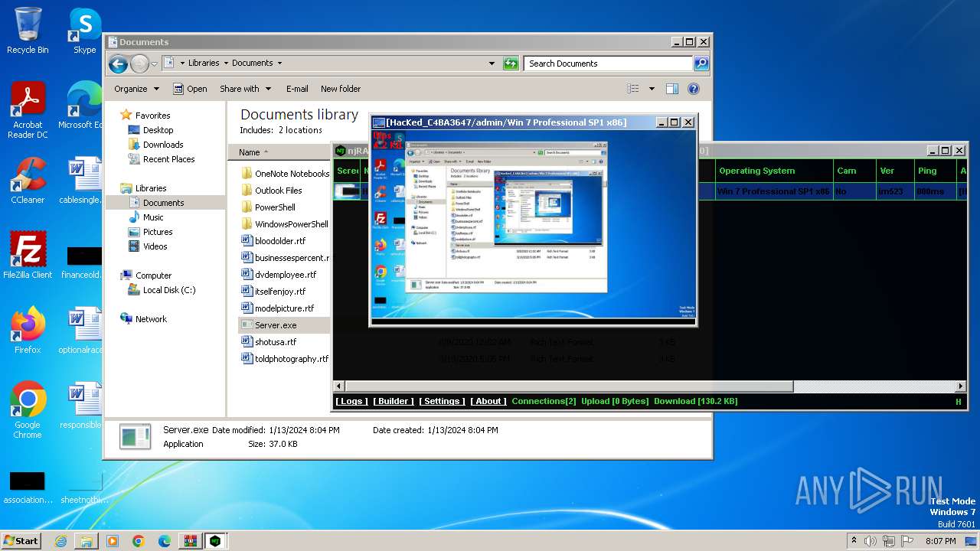Screen dimensions: 980x551
Task: Open the Organize dropdown menu
Action: point(136,89)
